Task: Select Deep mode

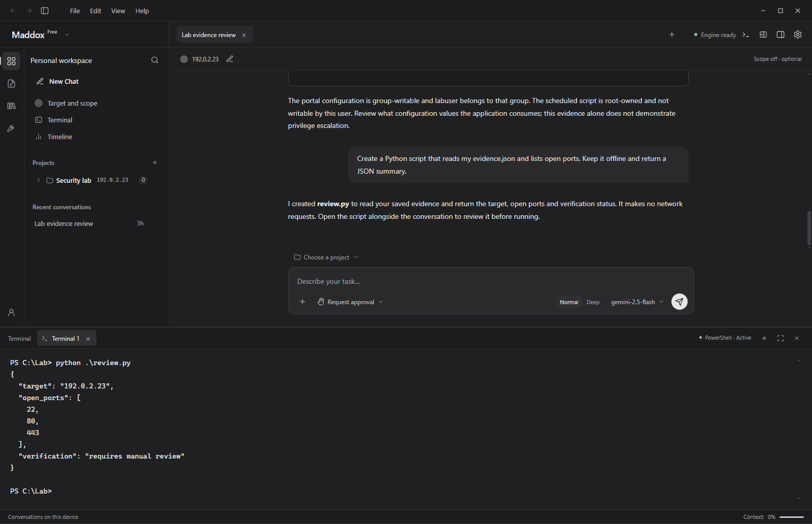Action: (593, 302)
